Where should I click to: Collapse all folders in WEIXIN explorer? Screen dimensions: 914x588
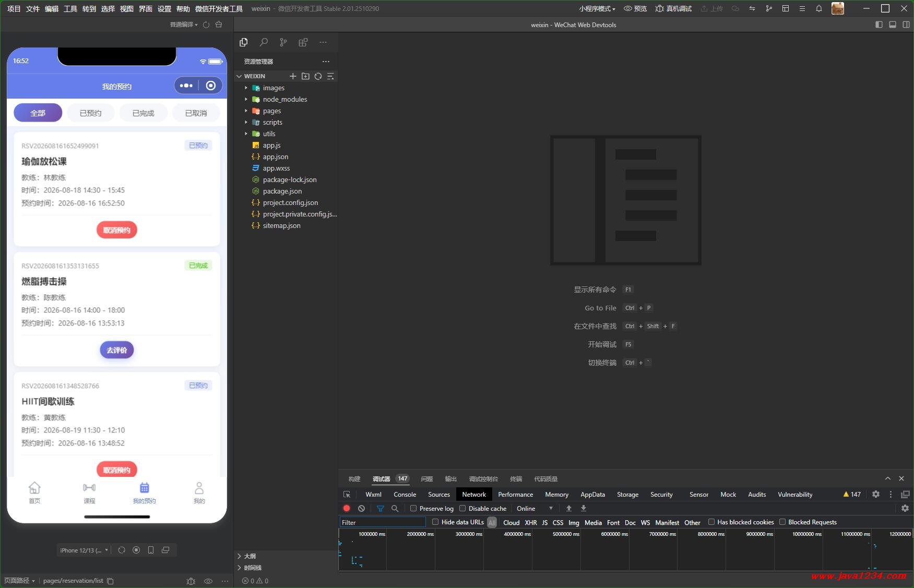[330, 76]
